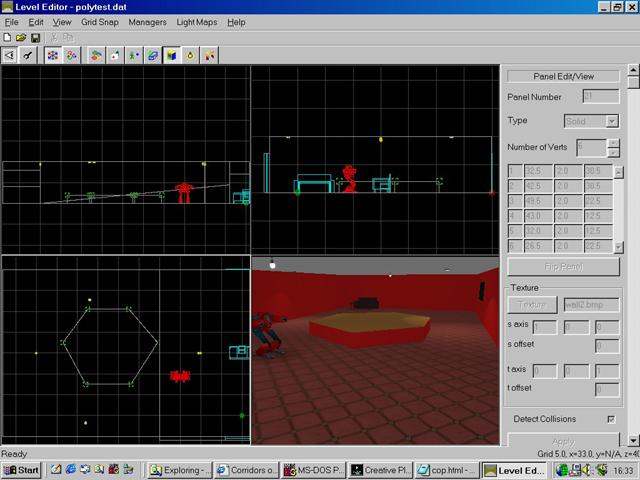Image resolution: width=640 pixels, height=480 pixels.
Task: Open the File menu
Action: coord(11,22)
